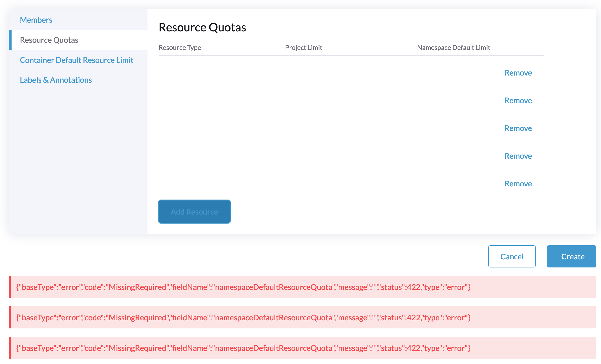This screenshot has height=364, width=601.
Task: Click the Add Resource button
Action: [194, 212]
